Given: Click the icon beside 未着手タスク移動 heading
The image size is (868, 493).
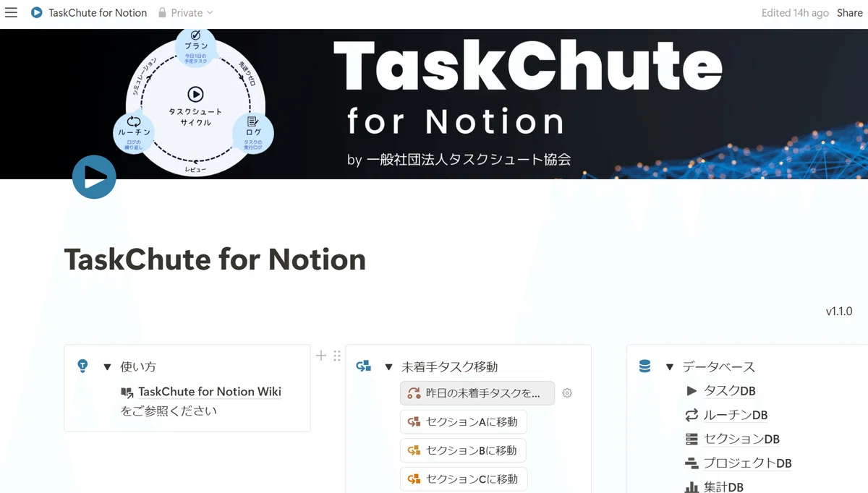Looking at the screenshot, I should point(364,366).
